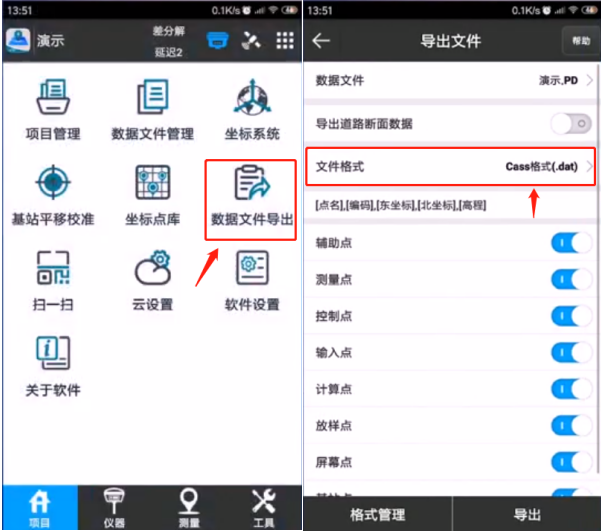Viewport: 601px width, 531px height.
Task: Switch to 仪器 bottom tab
Action: pos(114,508)
